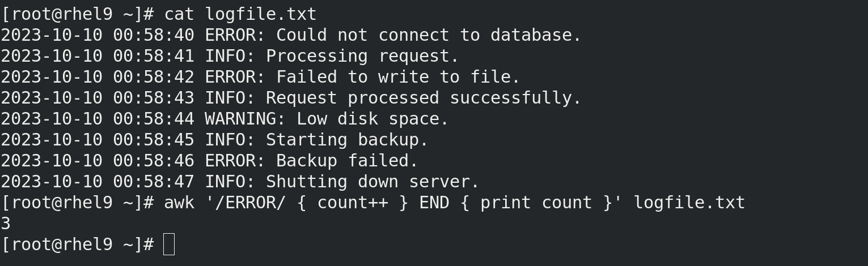Click the 'Backup failed.' log message
This screenshot has width=868, height=266.
(347, 161)
